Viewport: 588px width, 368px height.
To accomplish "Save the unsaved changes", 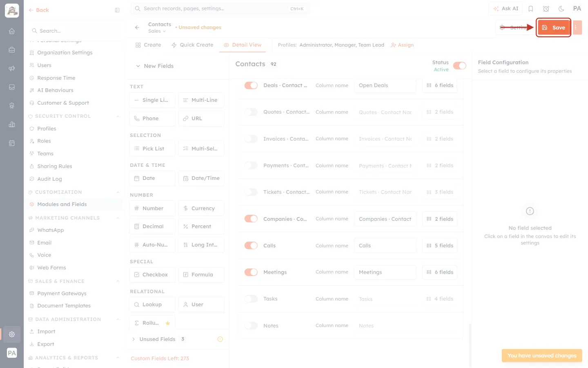I will tap(554, 27).
